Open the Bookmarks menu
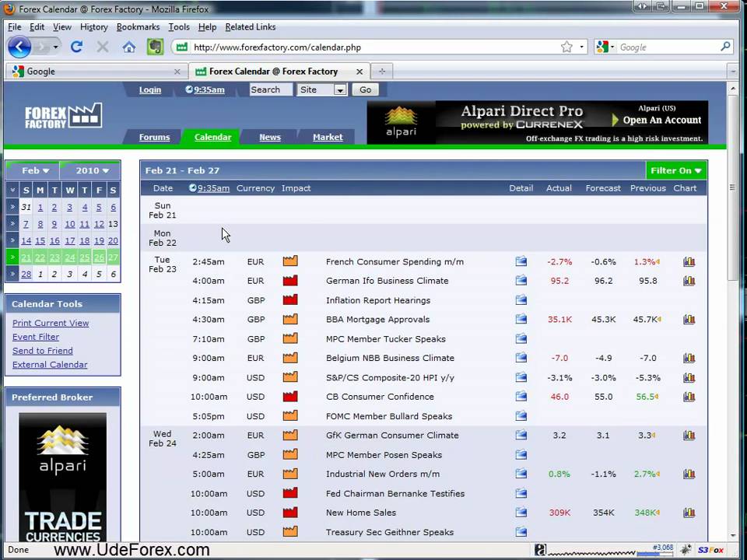The width and height of the screenshot is (747, 560). (139, 27)
